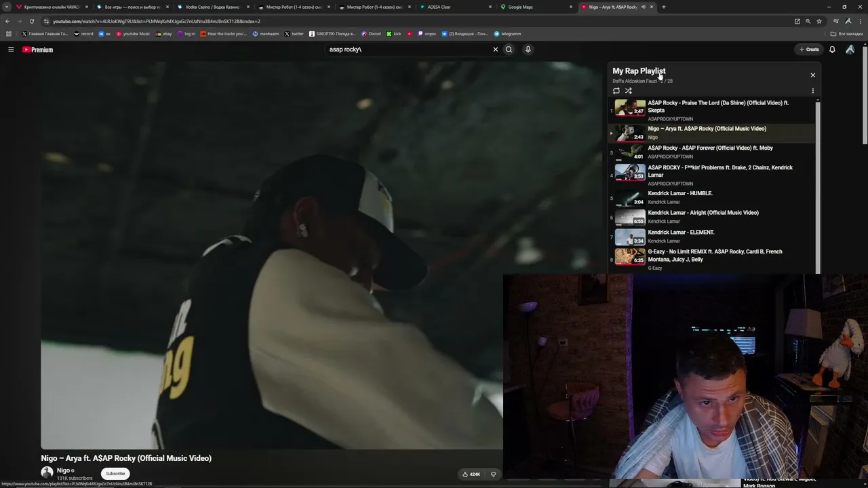Switch to Vodka Casino tab
The height and width of the screenshot is (488, 868).
pos(212,7)
